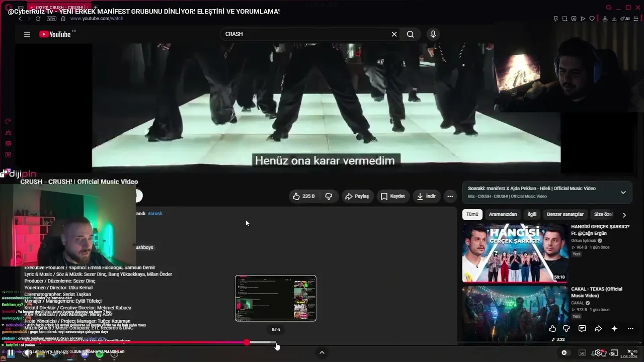The height and width of the screenshot is (362, 644).
Task: Click the floating sparkle icon
Action: 614,328
